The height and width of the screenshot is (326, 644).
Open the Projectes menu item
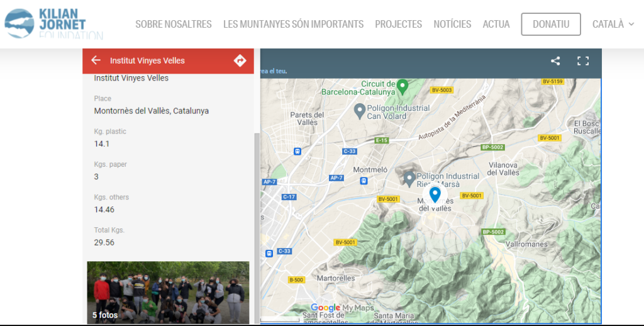click(398, 24)
